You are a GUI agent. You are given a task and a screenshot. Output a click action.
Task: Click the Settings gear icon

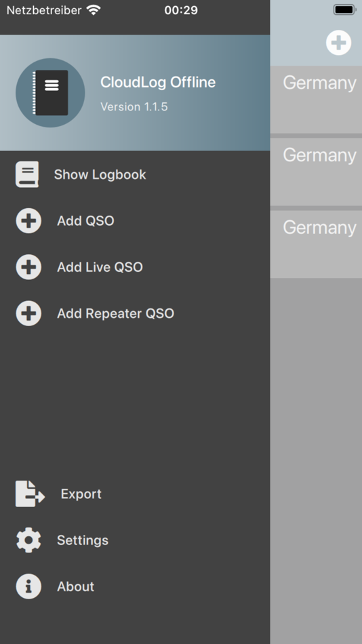tap(28, 540)
